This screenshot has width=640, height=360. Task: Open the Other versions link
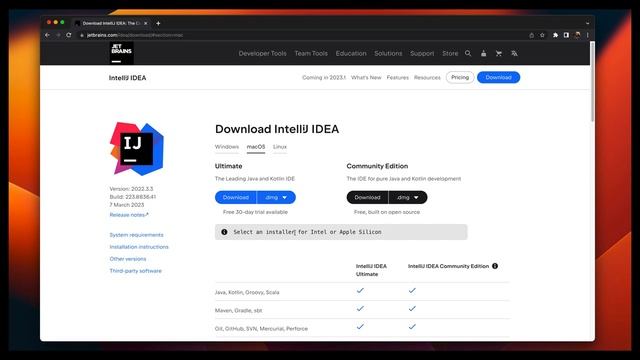[128, 259]
